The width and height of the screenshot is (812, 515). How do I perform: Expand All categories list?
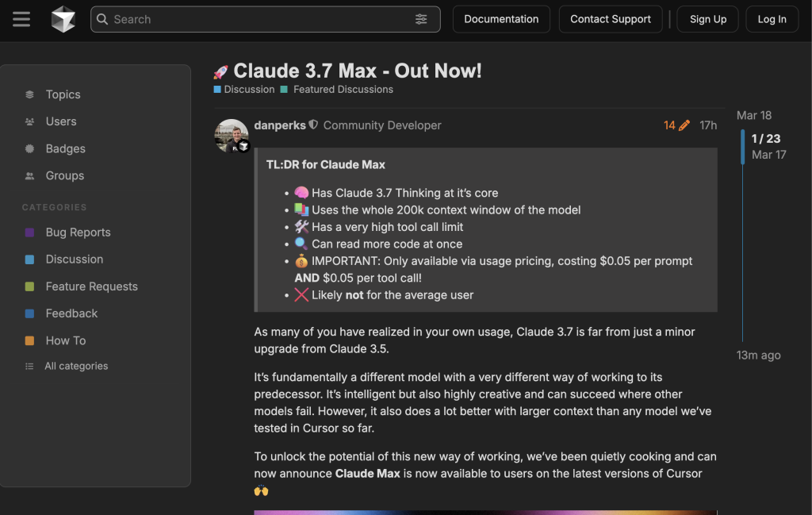click(75, 366)
